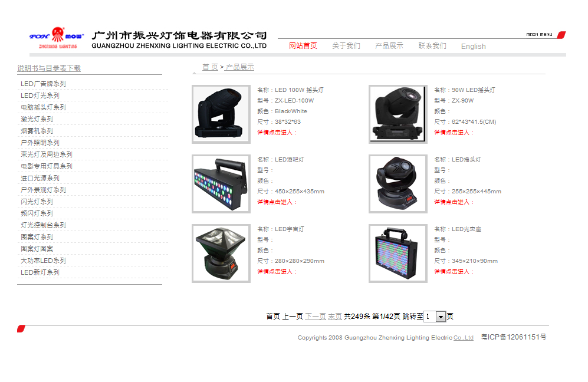
Task: Choose 灯光控制台系列 category
Action: pyautogui.click(x=43, y=225)
